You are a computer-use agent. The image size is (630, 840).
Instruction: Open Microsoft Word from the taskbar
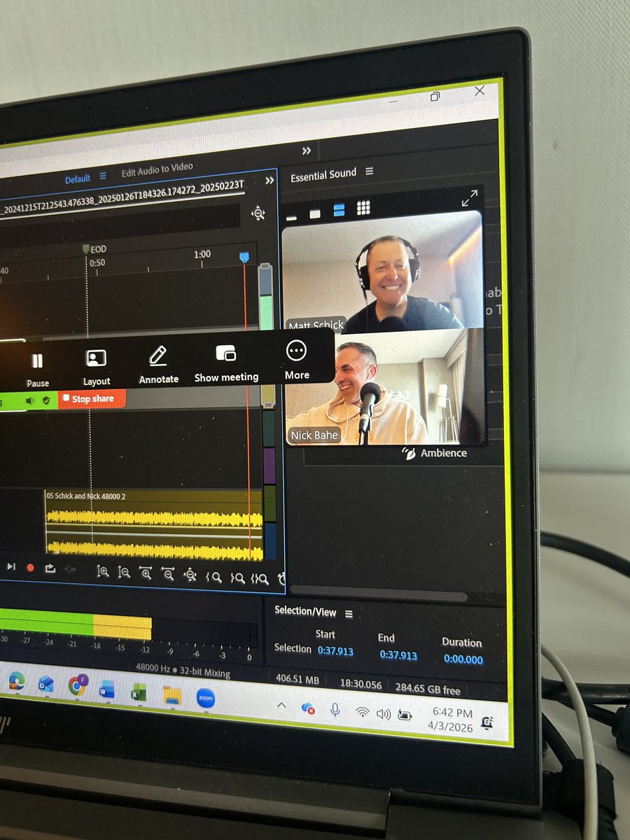[x=107, y=689]
